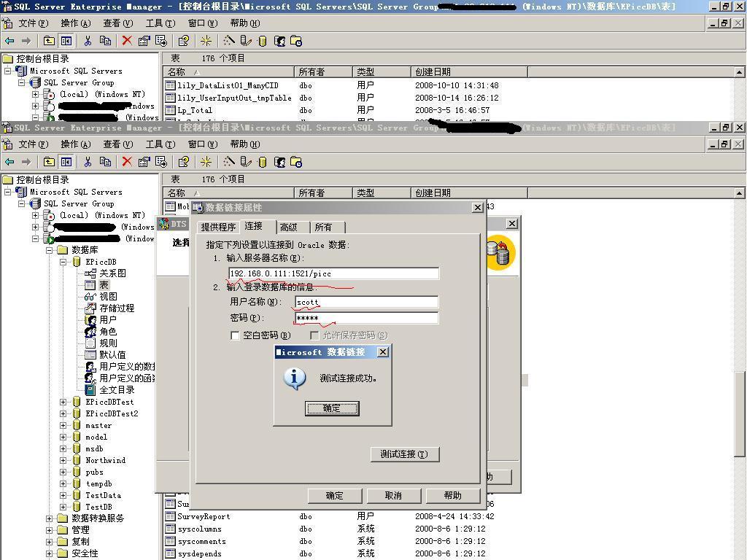Viewport: 747px width, 560px height.
Task: Click the Help question icon in lower window toolbar
Action: 183,163
